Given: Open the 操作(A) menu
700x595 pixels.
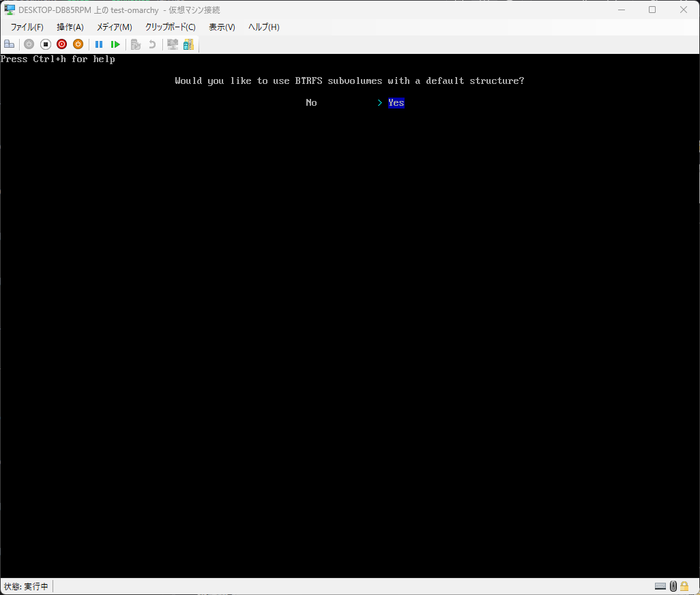Looking at the screenshot, I should click(70, 27).
